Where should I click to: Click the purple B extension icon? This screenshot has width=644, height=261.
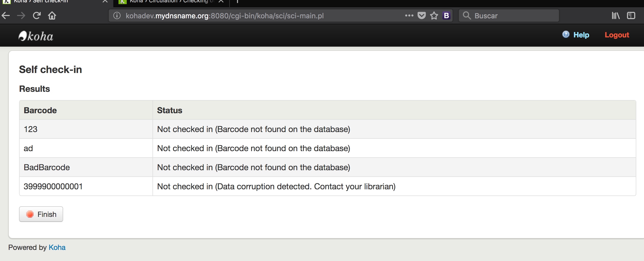click(x=446, y=16)
